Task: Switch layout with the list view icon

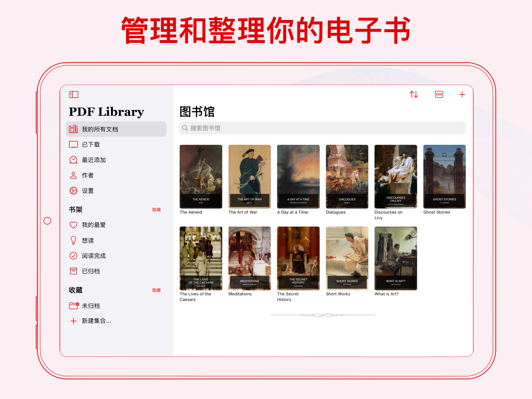Action: [x=439, y=94]
